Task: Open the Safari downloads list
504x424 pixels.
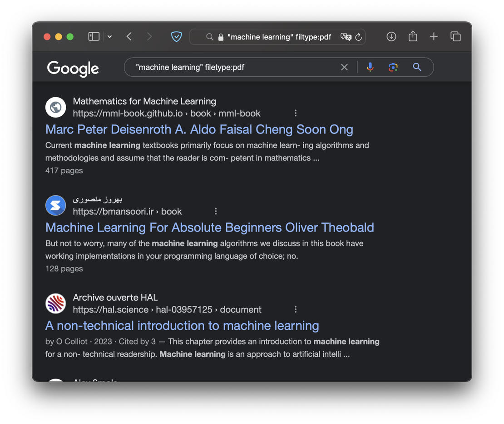Action: [391, 37]
